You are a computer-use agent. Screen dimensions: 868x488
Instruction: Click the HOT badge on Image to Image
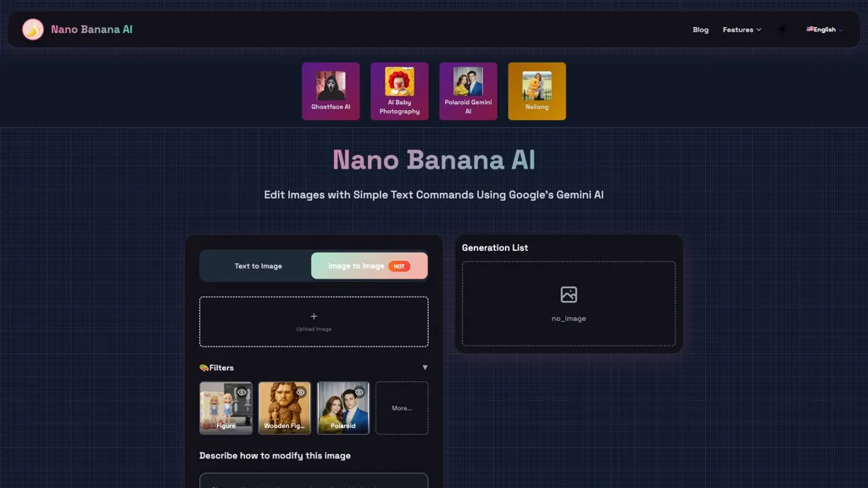tap(398, 266)
